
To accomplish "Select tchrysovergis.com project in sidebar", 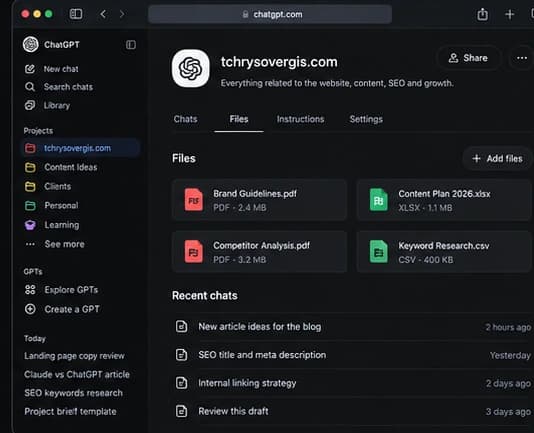I will coord(80,148).
